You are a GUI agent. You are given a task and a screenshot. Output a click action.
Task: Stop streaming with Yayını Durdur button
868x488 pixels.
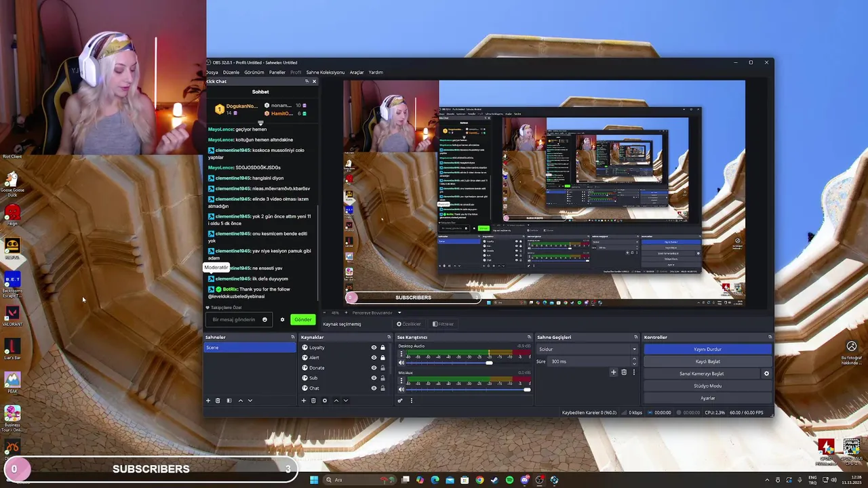708,349
